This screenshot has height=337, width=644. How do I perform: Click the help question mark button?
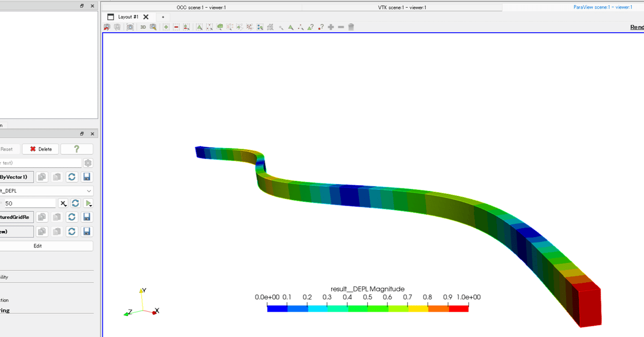tap(77, 149)
